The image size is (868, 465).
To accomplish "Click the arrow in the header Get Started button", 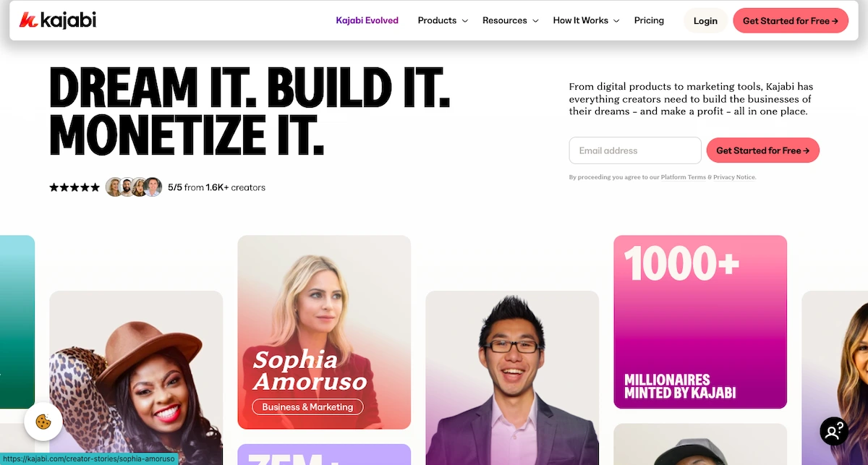I will (x=835, y=21).
